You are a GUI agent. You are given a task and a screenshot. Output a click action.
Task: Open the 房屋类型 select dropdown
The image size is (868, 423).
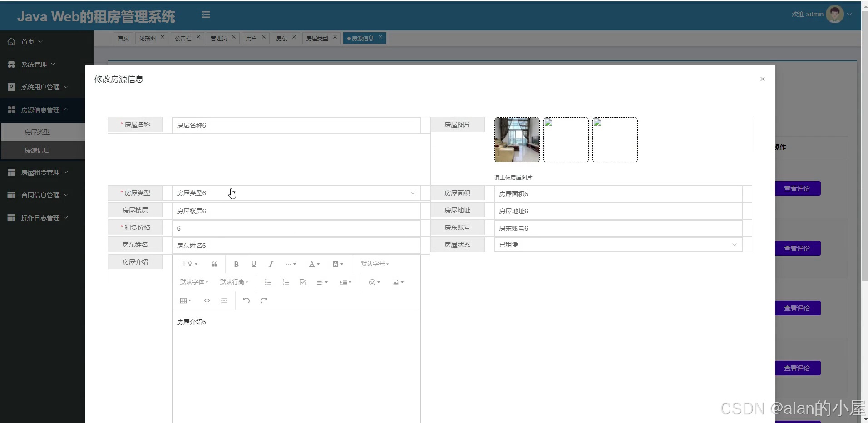point(296,193)
